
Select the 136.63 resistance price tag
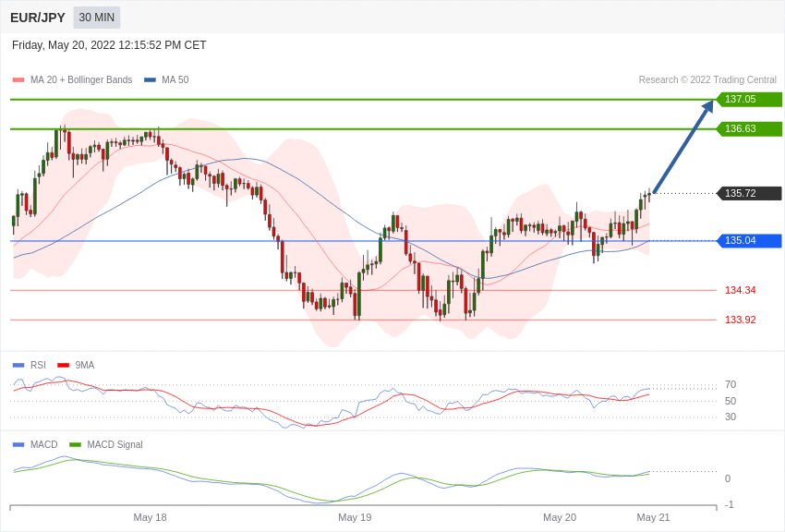750,128
